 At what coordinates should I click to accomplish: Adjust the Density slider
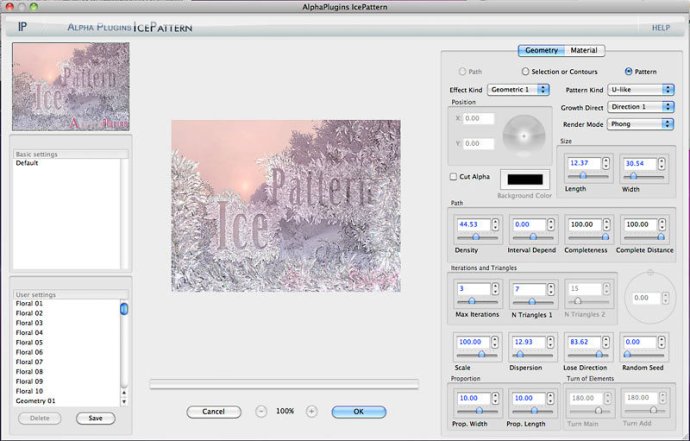click(x=476, y=237)
